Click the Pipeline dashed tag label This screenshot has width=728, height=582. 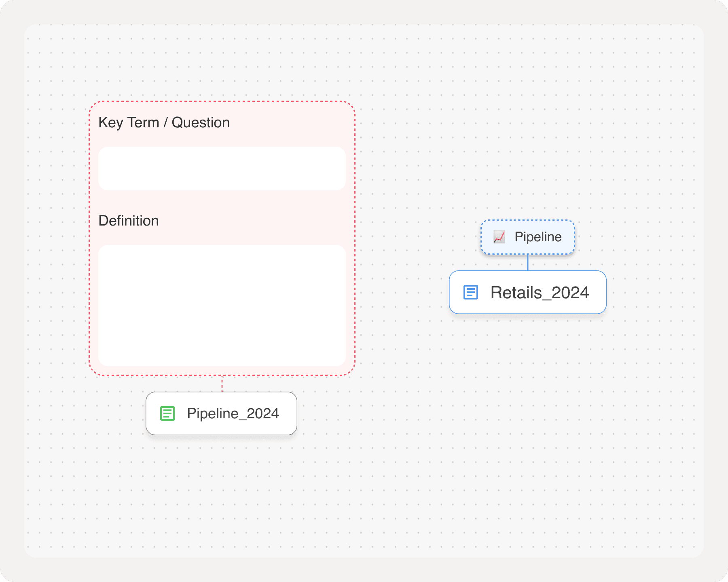[x=527, y=237]
